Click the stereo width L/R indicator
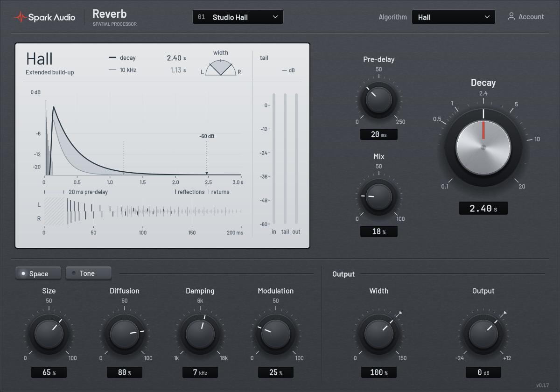Screen dimensions: 560x392 pos(221,67)
